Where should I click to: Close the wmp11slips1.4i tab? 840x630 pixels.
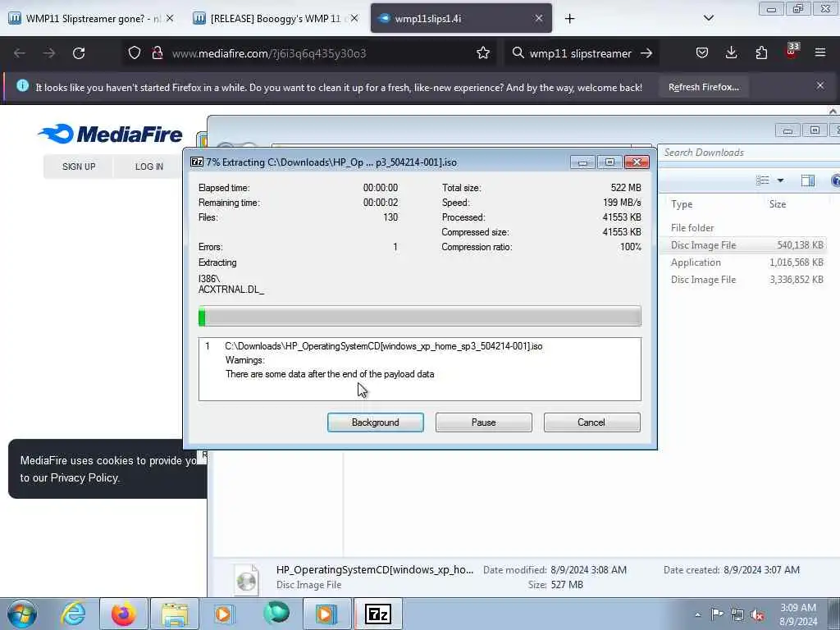[538, 18]
